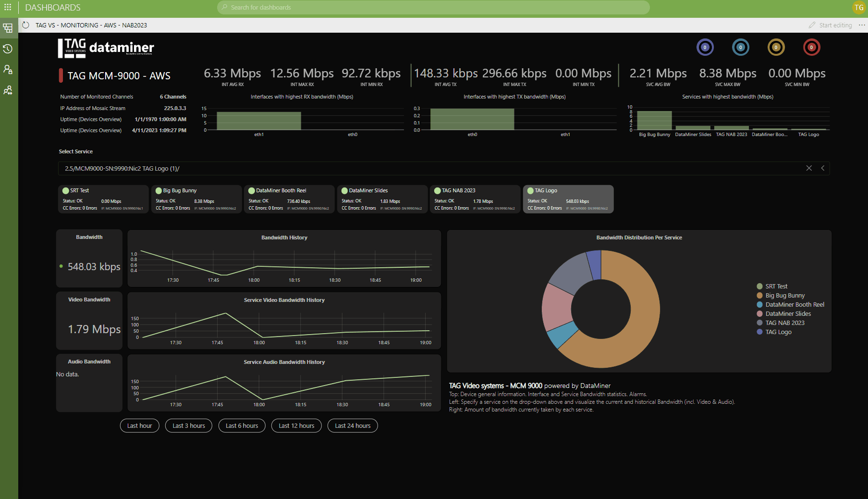Image resolution: width=868 pixels, height=499 pixels.
Task: Click the TAG MCM-9000 - AWS heading
Action: coord(119,75)
